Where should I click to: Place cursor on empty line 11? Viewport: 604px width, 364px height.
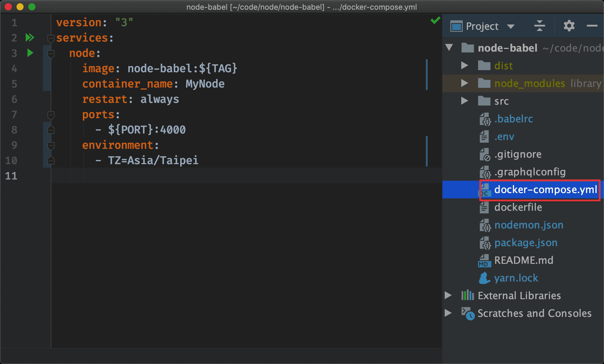point(247,176)
